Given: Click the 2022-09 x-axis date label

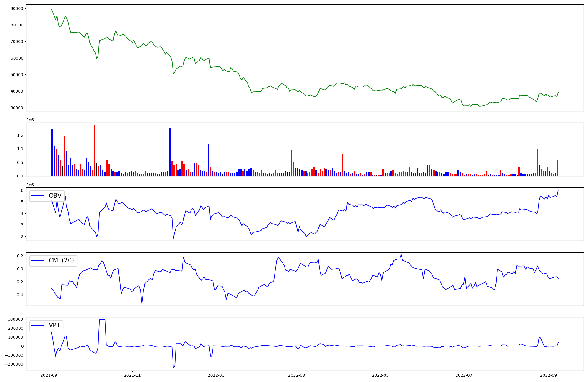Looking at the screenshot, I should click(549, 375).
